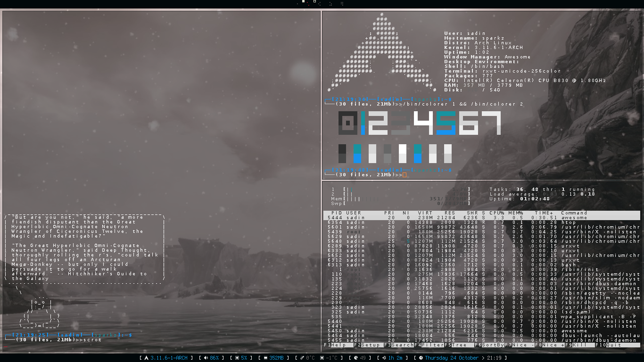Screen dimensions: 644x362
Task: Click the Swp meter bar in htop
Action: click(x=401, y=203)
